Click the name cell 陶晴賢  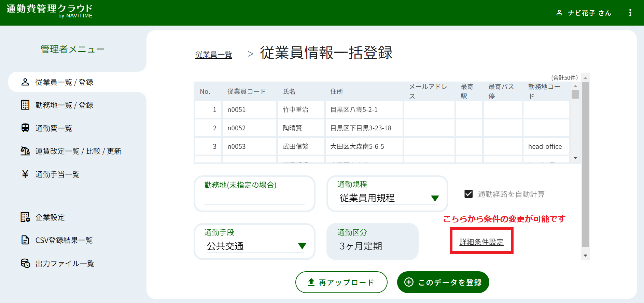point(301,128)
